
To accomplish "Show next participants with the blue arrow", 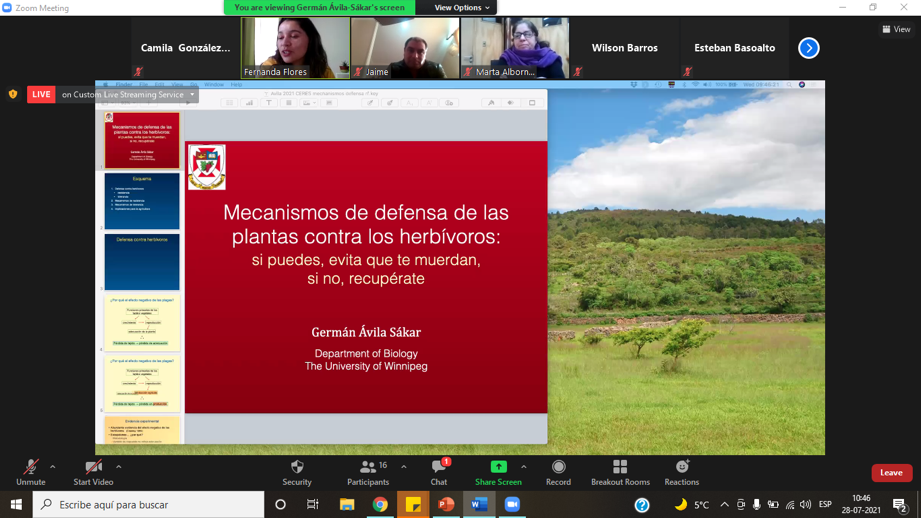I will pos(809,48).
